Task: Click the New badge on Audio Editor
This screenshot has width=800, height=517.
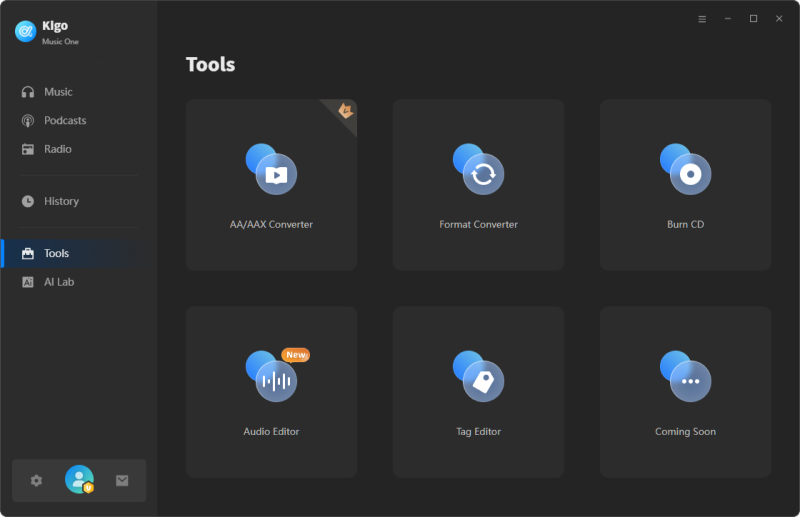Action: coord(296,355)
